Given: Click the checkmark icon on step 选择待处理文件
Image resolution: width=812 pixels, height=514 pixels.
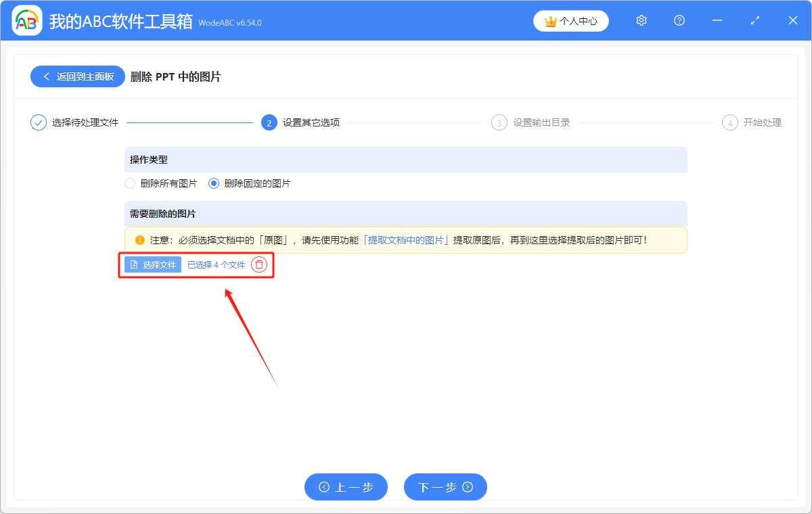Looking at the screenshot, I should point(38,122).
